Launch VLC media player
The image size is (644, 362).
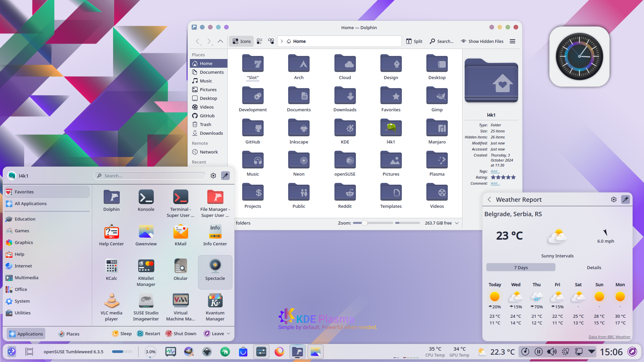111,307
